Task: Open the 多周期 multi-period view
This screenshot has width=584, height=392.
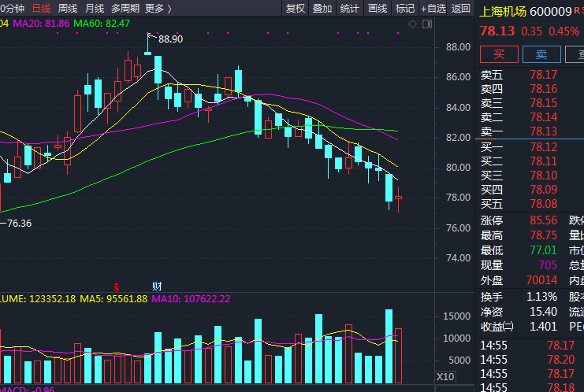Action: pos(125,9)
